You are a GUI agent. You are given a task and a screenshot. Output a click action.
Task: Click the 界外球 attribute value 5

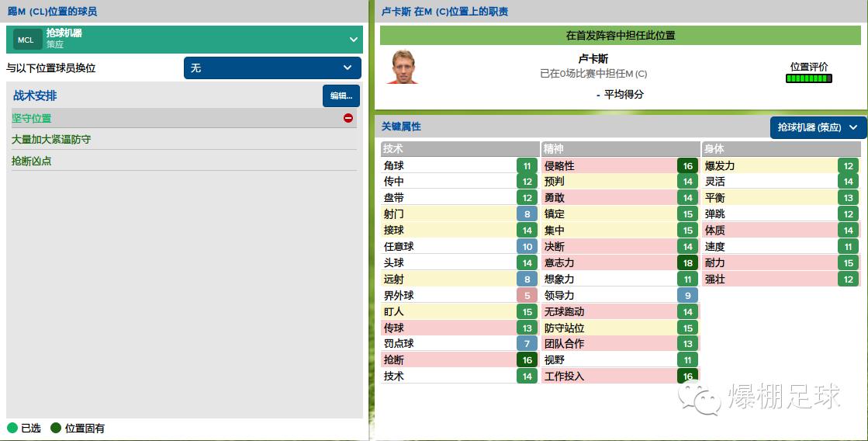[527, 295]
